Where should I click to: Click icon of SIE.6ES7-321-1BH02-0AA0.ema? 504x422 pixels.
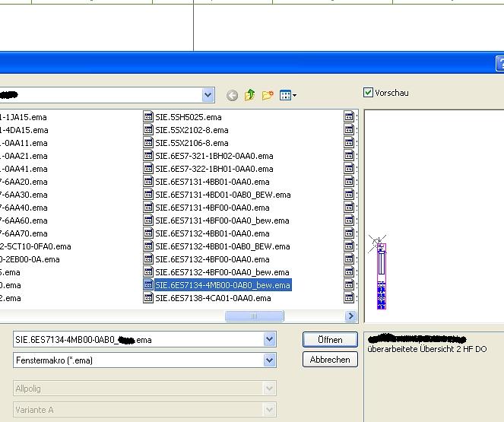pos(148,156)
